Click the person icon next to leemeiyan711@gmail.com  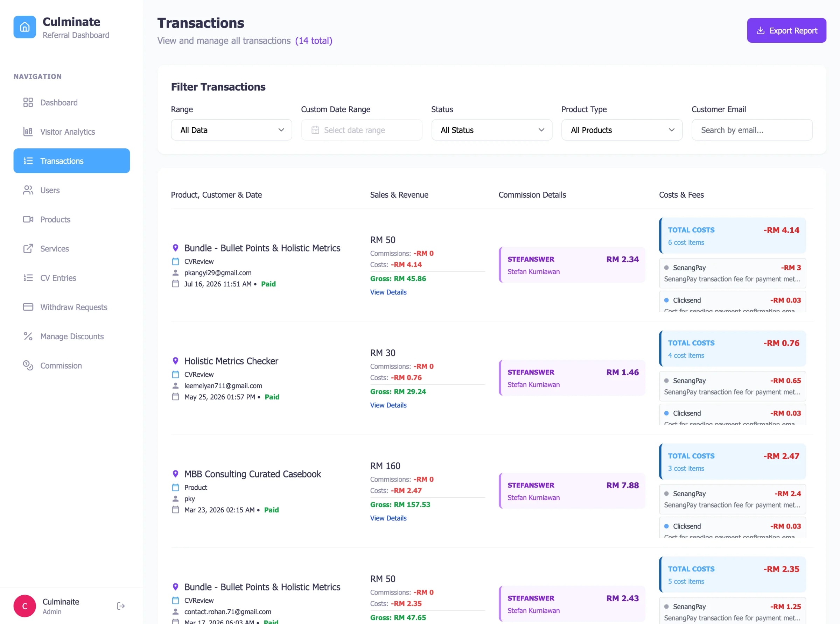175,385
